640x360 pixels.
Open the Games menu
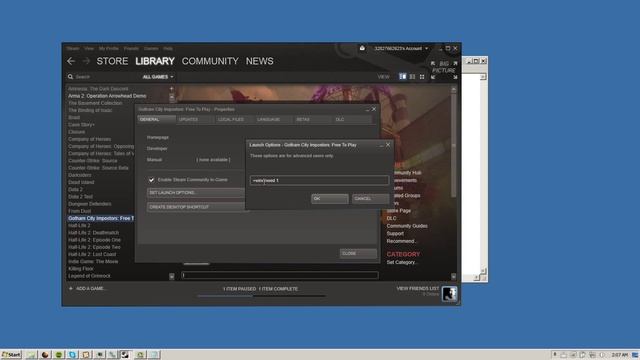click(x=151, y=49)
